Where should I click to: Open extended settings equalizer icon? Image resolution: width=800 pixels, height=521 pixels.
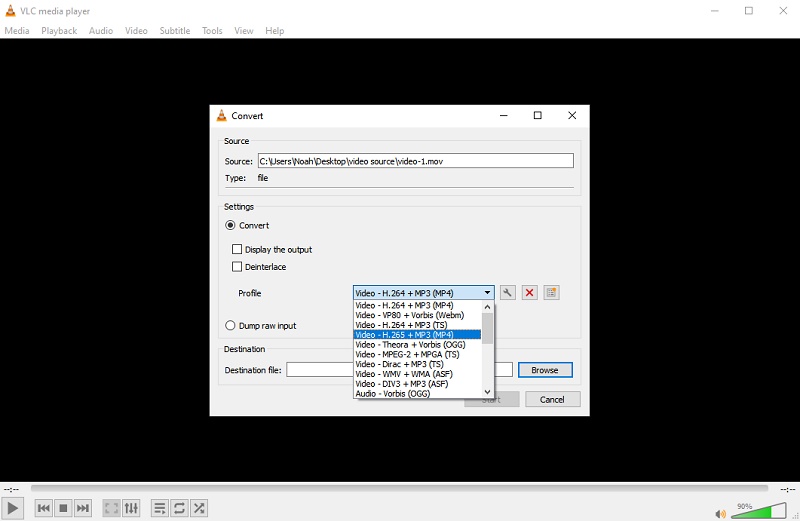(x=131, y=508)
